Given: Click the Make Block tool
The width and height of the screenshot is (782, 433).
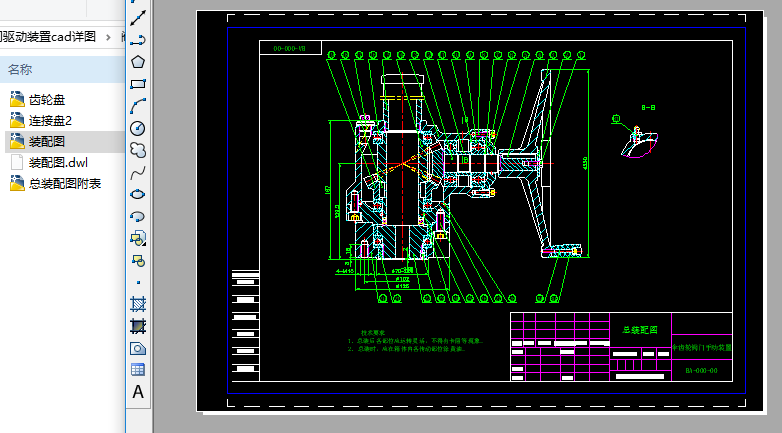Looking at the screenshot, I should tap(138, 260).
